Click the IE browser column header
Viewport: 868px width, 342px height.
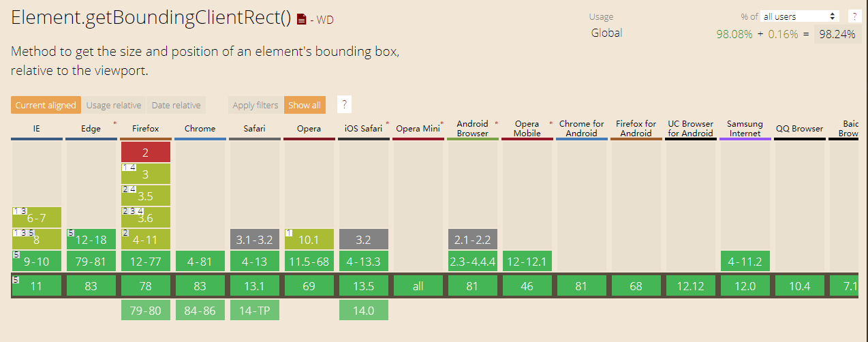pos(36,129)
